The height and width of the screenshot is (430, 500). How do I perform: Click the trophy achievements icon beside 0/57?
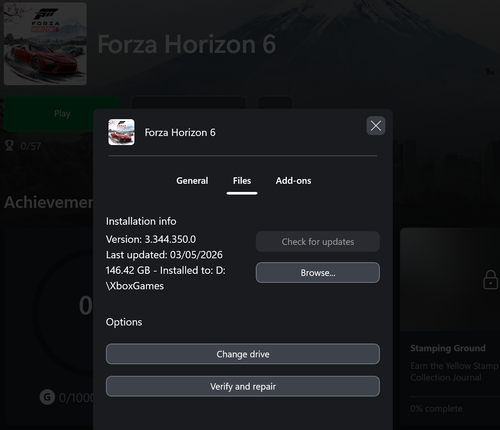9,146
